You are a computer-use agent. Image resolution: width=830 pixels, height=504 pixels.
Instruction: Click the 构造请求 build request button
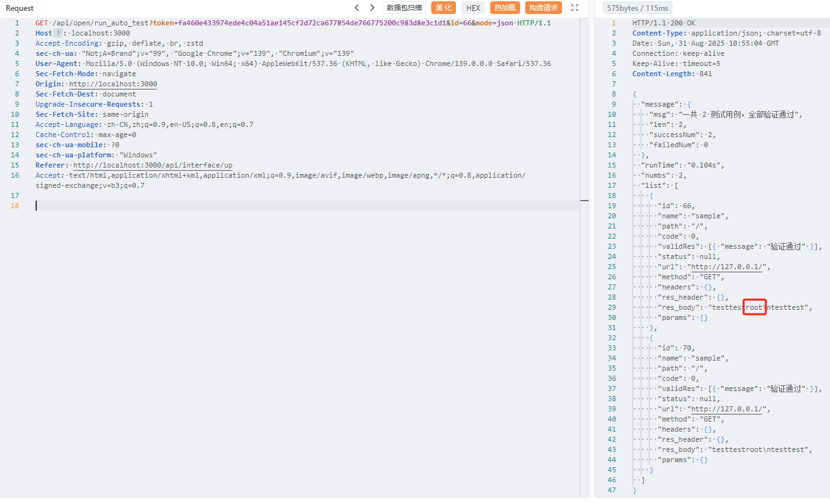tap(543, 8)
